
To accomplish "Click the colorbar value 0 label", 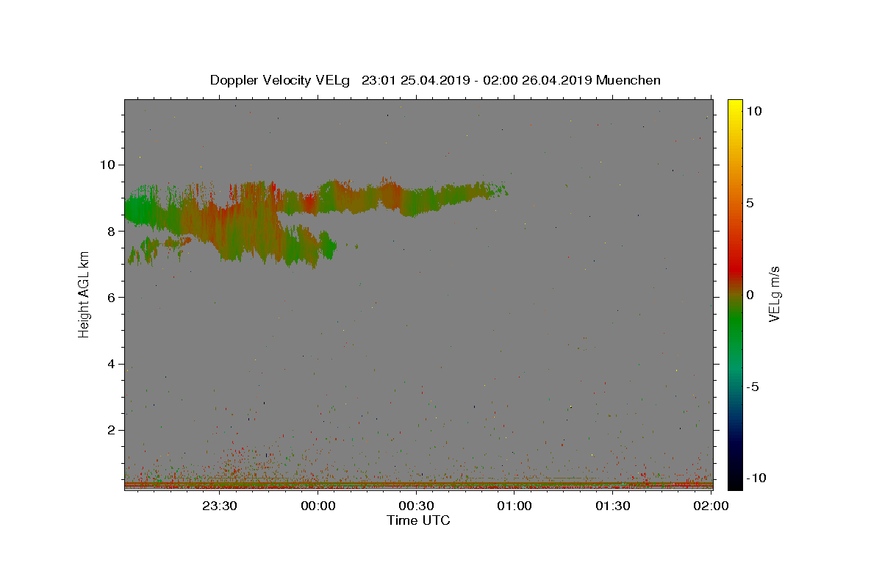I will tap(750, 295).
